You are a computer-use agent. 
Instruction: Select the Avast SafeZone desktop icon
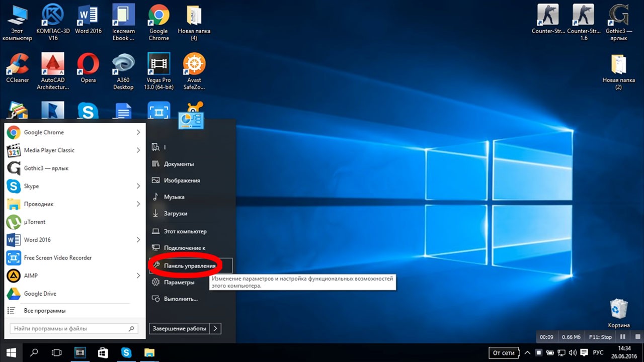[x=194, y=71]
